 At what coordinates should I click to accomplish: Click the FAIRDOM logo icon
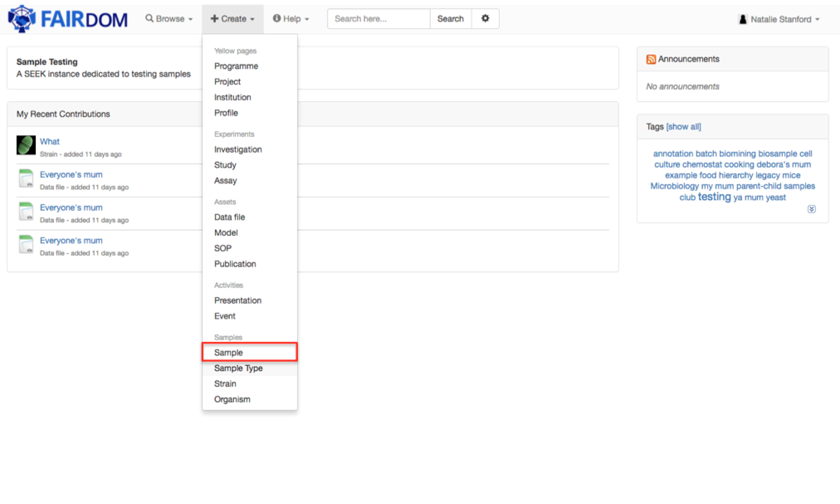pyautogui.click(x=22, y=19)
